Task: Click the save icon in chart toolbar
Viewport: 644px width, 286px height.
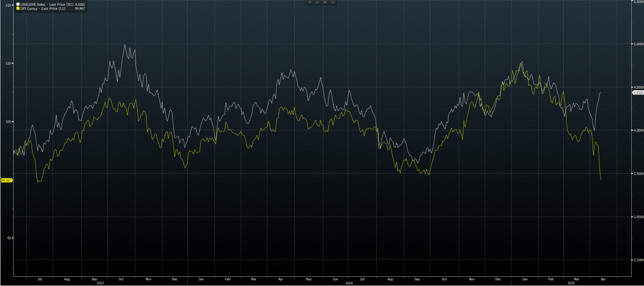Action: point(325,2)
